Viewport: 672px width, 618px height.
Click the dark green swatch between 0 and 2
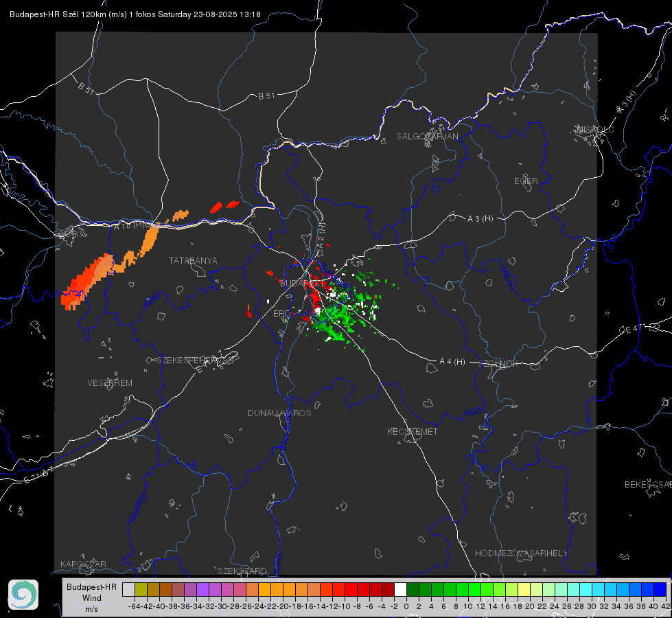pos(413,589)
